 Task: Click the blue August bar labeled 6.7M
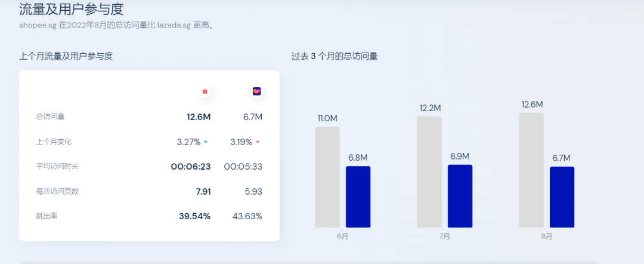coord(562,197)
